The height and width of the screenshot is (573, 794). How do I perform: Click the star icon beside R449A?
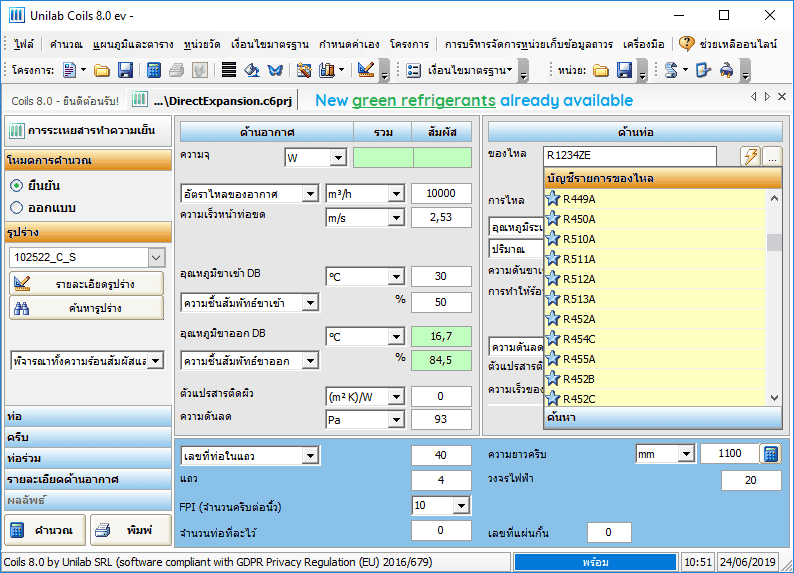(553, 199)
